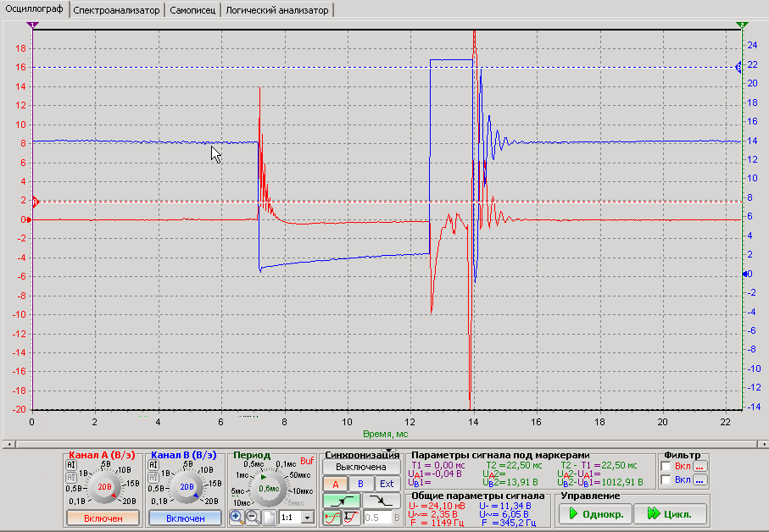Click the horizontal scrollbar right arrow
The width and height of the screenshot is (769, 532).
click(x=764, y=444)
